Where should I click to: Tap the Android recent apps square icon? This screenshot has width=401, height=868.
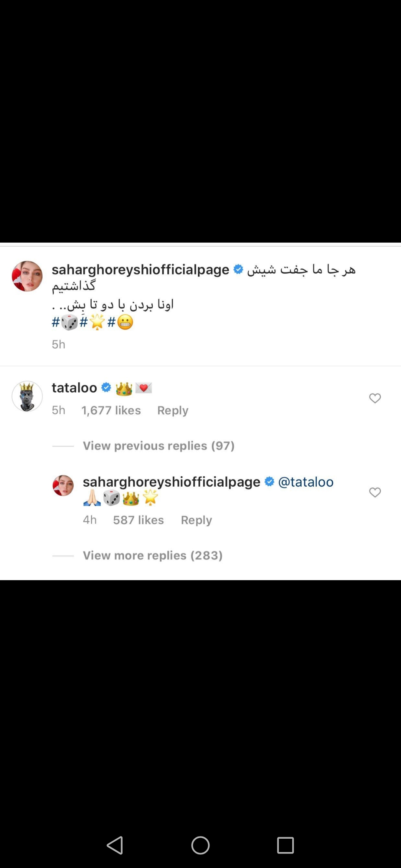pos(286,845)
